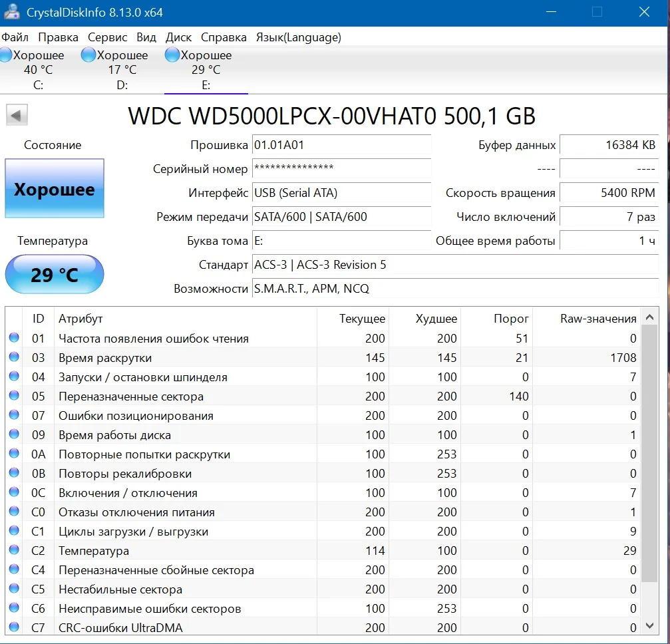The height and width of the screenshot is (644, 670).
Task: Click the Скорость вращения value 5400 RPM
Action: [x=609, y=193]
